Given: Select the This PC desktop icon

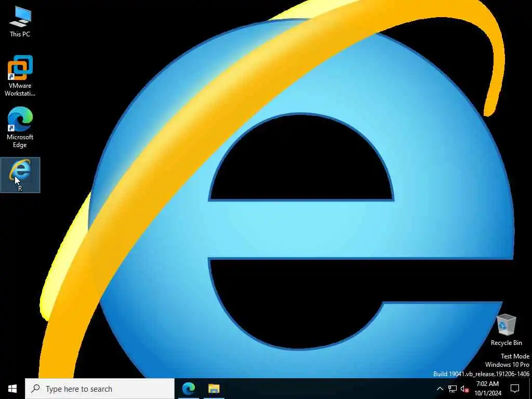Looking at the screenshot, I should [20, 22].
